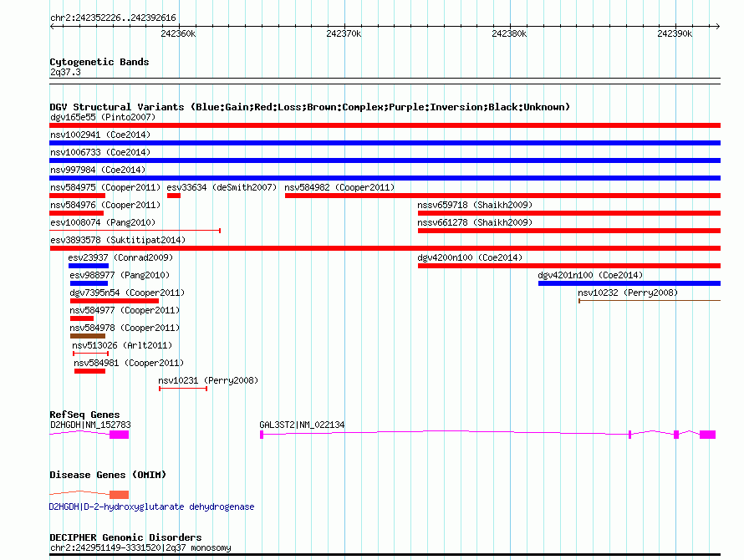The image size is (744, 560).
Task: Select the black DECIPHER 2q37 monosomy bar
Action: [385, 554]
